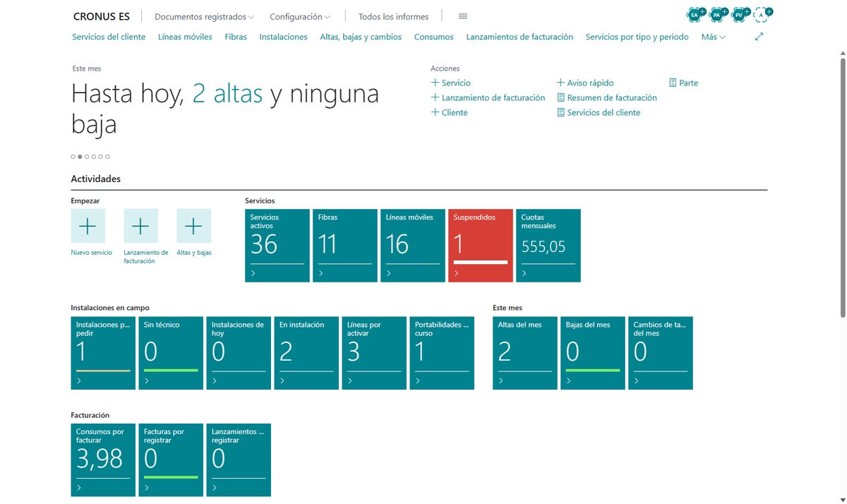Screen dimensions: 847x504
Task: Click the Nuevo servicio plus tile
Action: (x=88, y=226)
